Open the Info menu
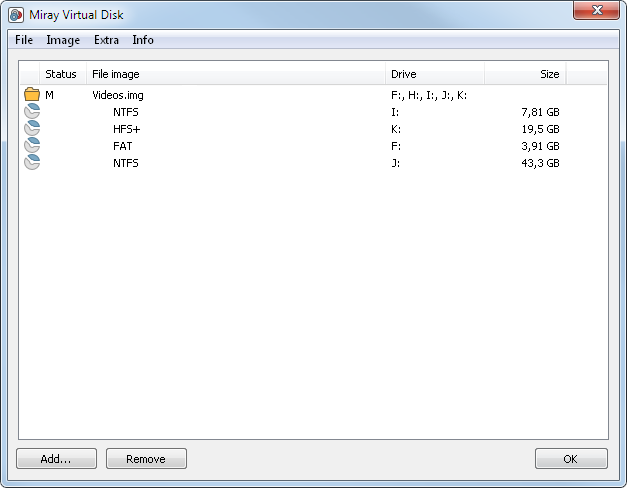 tap(143, 40)
